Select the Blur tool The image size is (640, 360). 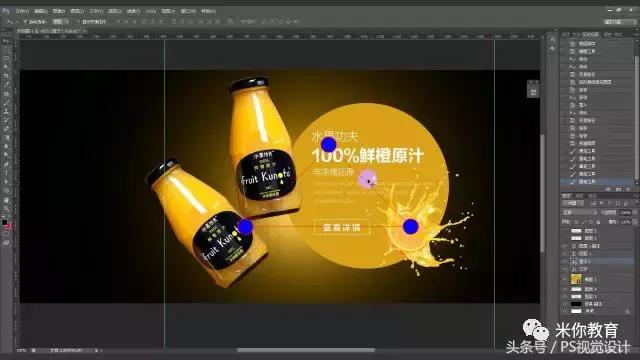click(6, 146)
